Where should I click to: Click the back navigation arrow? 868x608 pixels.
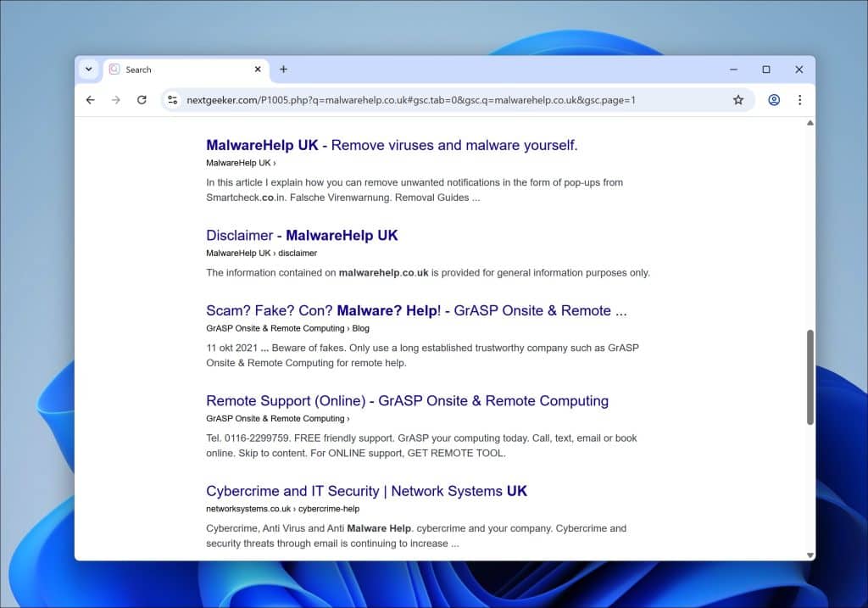[x=91, y=99]
